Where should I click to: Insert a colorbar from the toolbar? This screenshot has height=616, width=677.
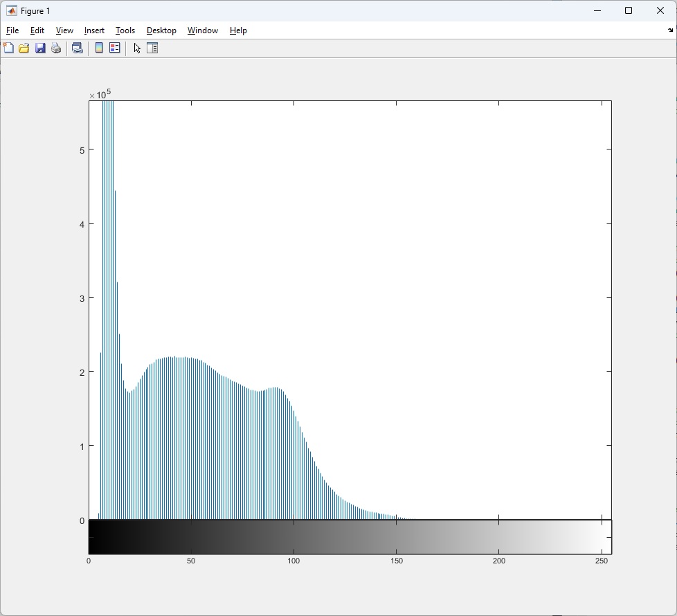click(99, 48)
